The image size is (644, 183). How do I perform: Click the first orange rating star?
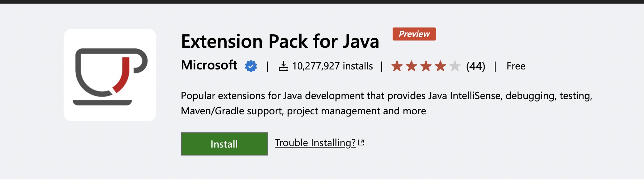397,66
